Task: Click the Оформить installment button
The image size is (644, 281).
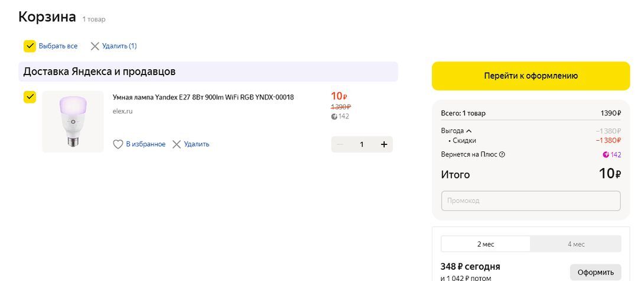Action: (596, 272)
